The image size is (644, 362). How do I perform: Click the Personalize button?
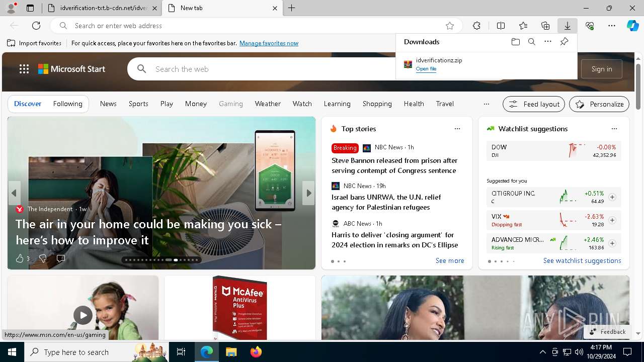(599, 104)
